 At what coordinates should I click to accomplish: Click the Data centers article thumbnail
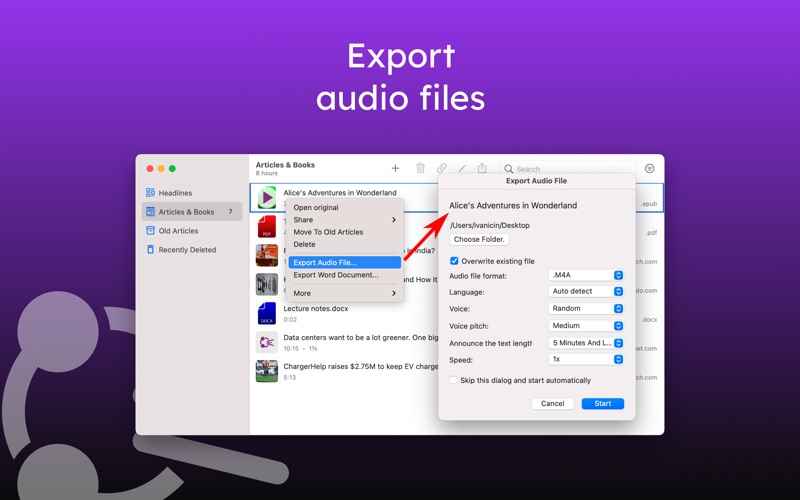click(267, 342)
